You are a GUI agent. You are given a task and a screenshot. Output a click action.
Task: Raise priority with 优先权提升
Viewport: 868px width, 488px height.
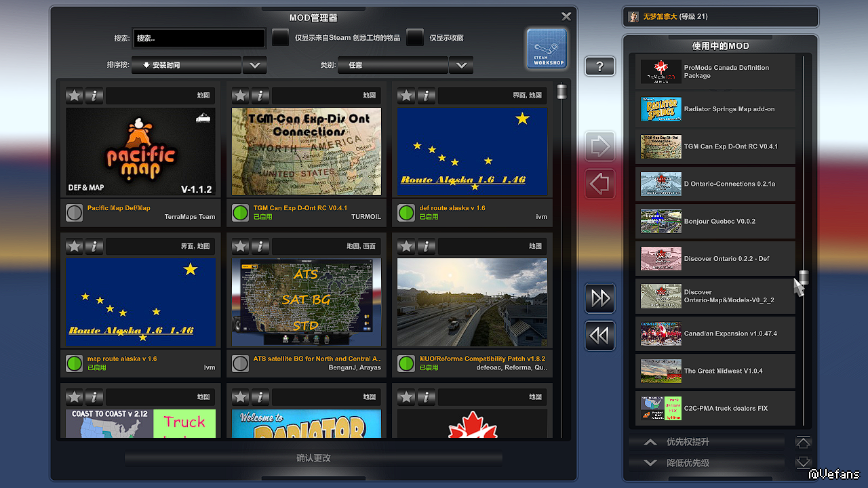pos(707,442)
